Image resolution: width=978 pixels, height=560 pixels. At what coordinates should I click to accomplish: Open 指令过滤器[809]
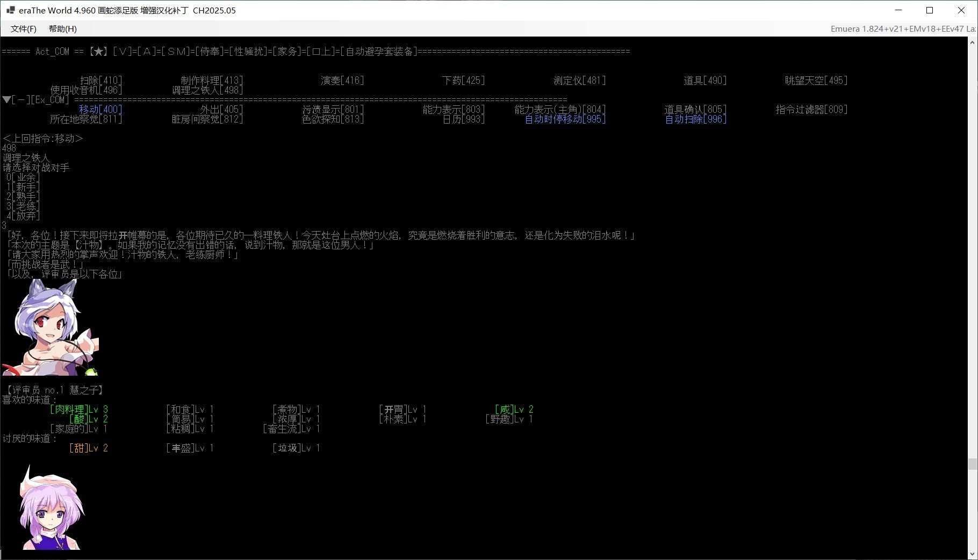[x=811, y=110]
